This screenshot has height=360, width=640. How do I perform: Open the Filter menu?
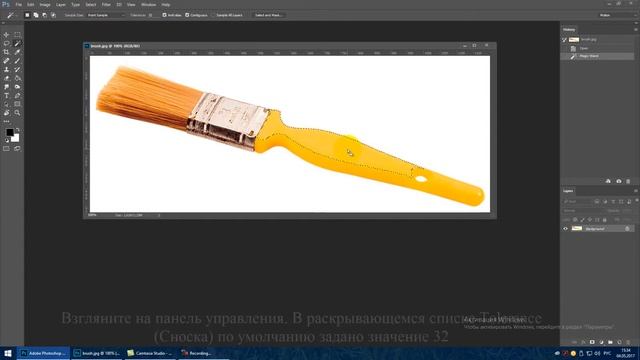(x=106, y=4)
